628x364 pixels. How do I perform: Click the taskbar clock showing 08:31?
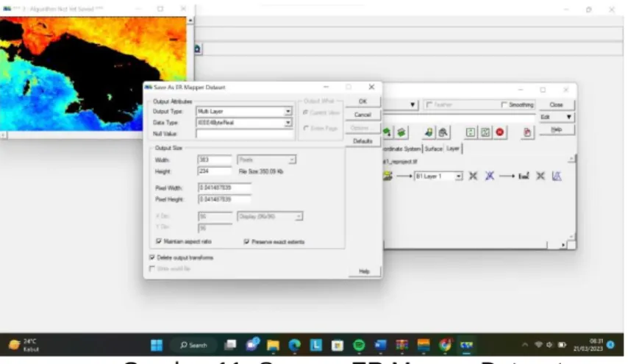click(588, 345)
